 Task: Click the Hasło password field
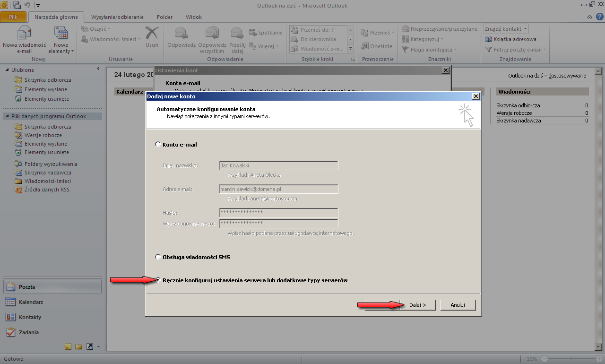[x=279, y=213]
